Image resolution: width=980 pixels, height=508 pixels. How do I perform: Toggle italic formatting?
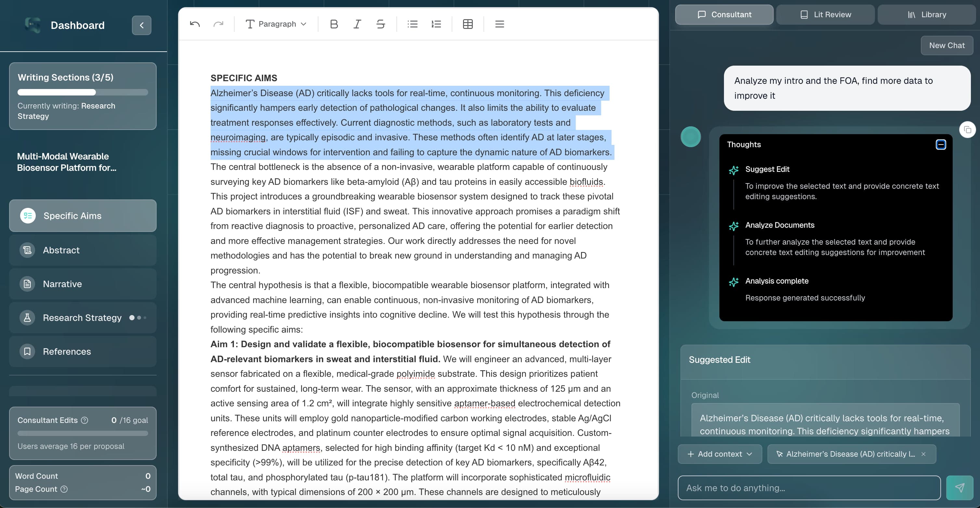357,24
